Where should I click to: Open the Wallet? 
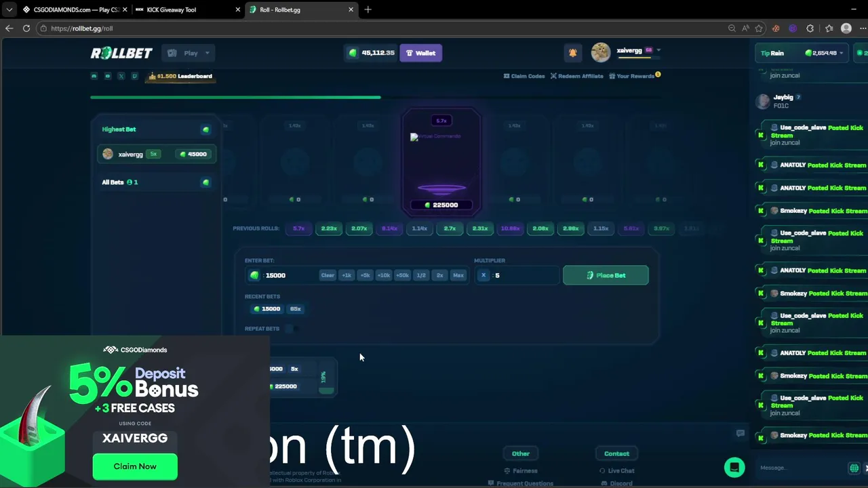click(x=420, y=53)
